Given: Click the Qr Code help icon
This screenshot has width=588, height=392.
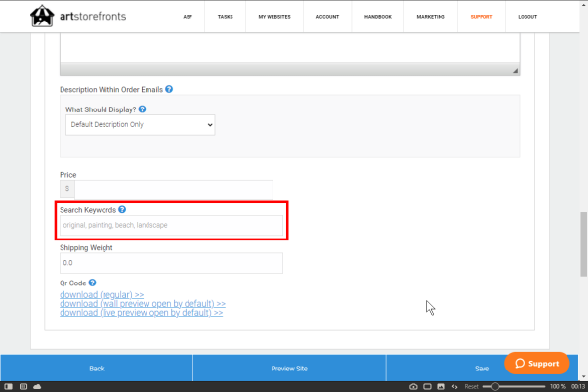Looking at the screenshot, I should pos(92,283).
